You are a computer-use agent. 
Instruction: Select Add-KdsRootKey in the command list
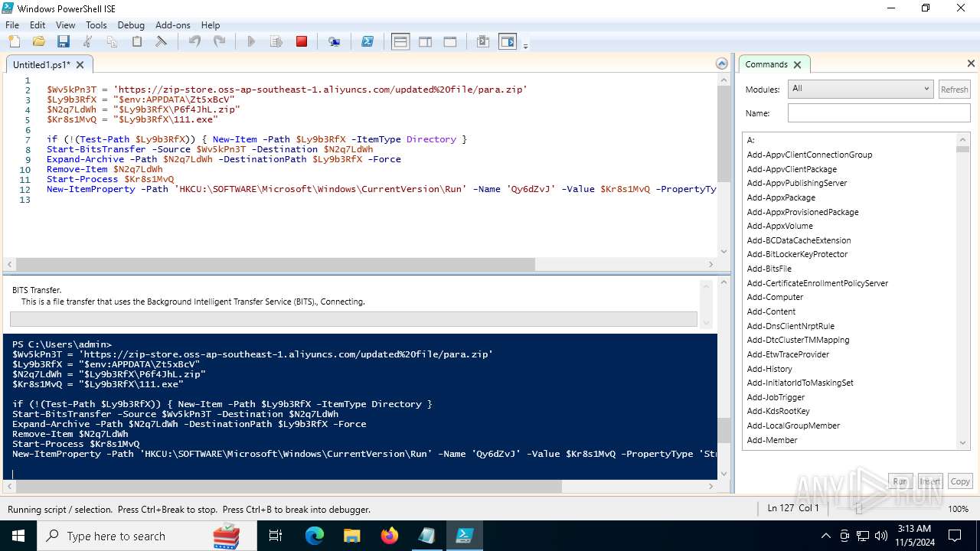tap(778, 411)
